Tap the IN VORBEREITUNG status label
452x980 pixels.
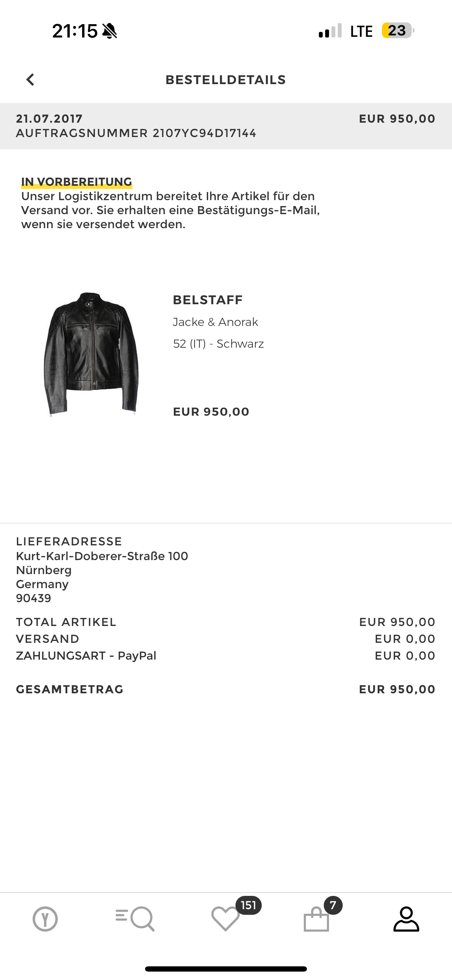coord(76,182)
